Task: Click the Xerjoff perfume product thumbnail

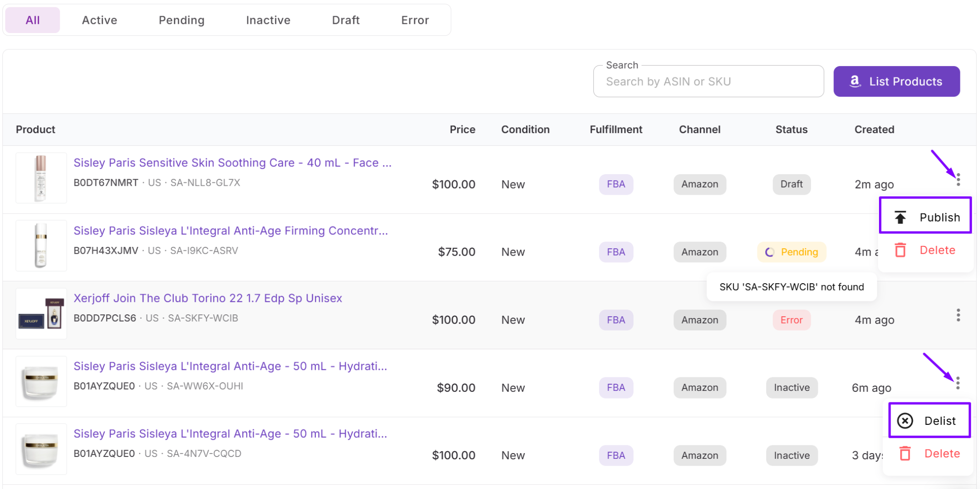Action: tap(41, 314)
